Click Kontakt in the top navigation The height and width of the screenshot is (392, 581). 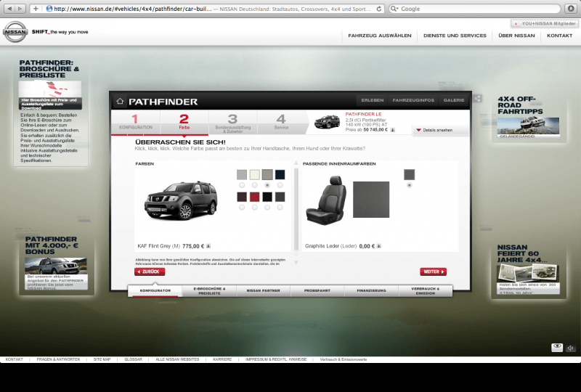coord(559,36)
